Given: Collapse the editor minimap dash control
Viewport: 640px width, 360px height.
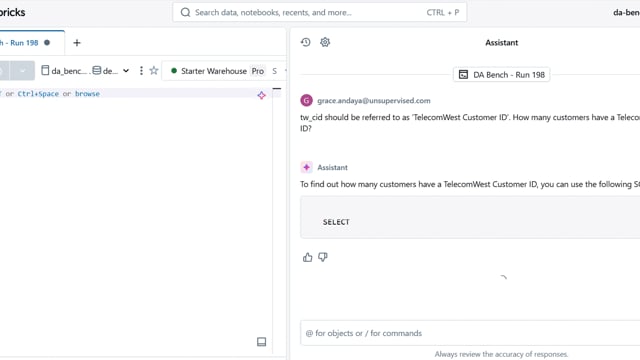Looking at the screenshot, I should point(277,89).
